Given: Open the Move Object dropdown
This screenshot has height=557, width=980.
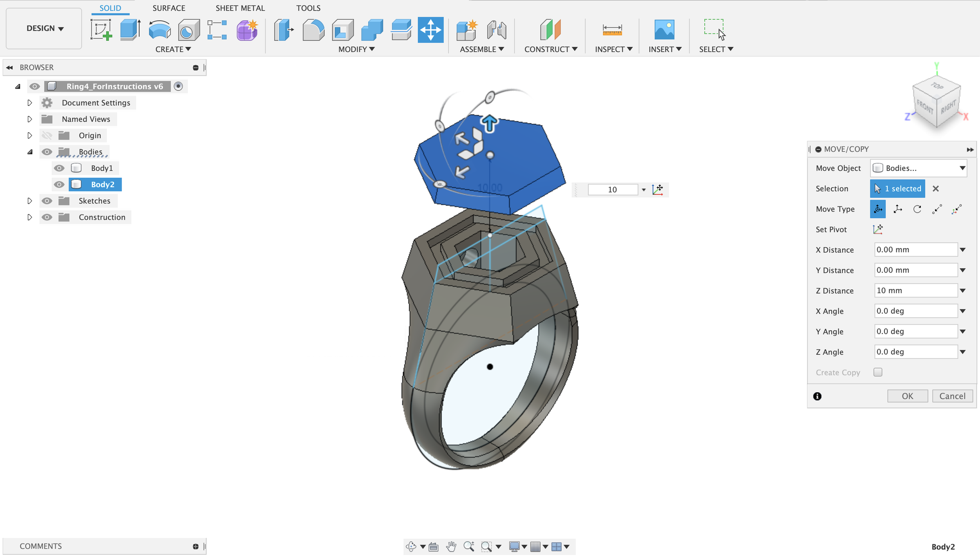Looking at the screenshot, I should click(x=918, y=168).
